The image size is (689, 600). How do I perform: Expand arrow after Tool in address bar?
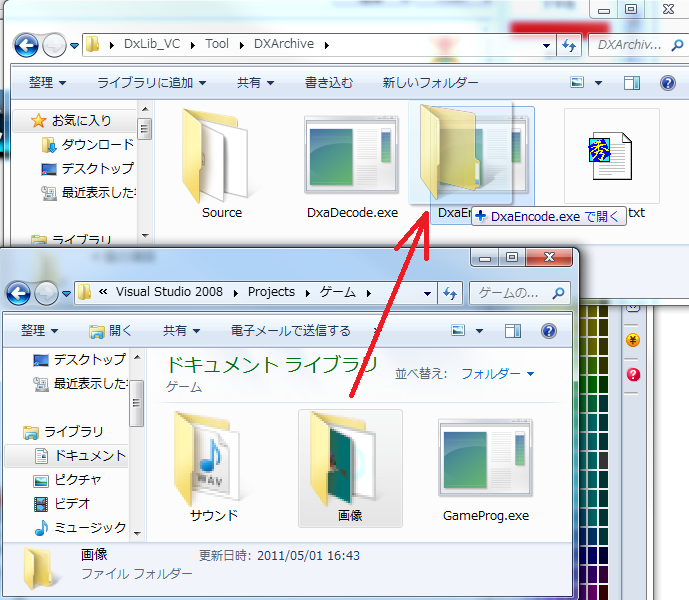[x=241, y=45]
